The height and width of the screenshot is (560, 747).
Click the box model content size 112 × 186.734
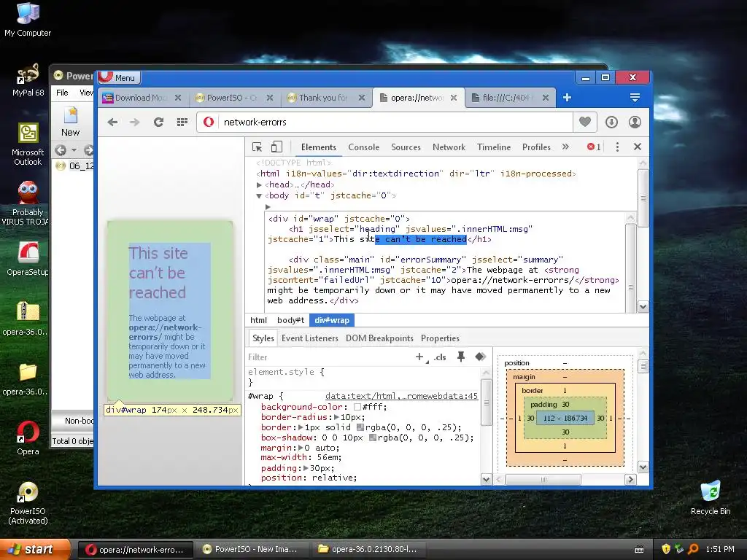565,418
